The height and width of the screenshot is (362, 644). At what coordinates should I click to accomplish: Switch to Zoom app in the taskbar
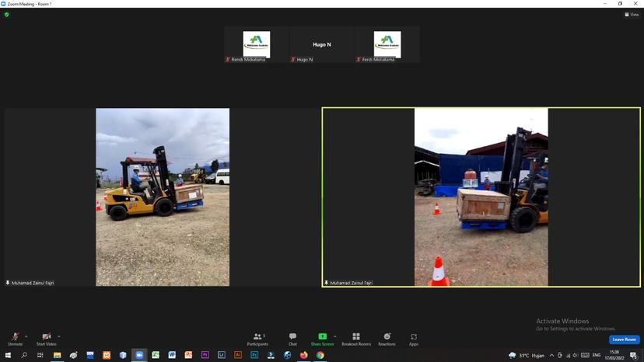tap(139, 355)
